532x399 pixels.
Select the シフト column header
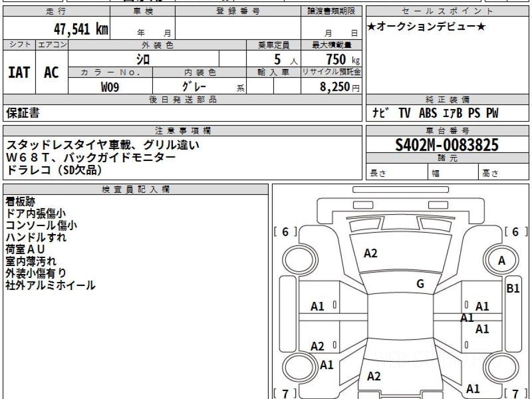coord(19,45)
